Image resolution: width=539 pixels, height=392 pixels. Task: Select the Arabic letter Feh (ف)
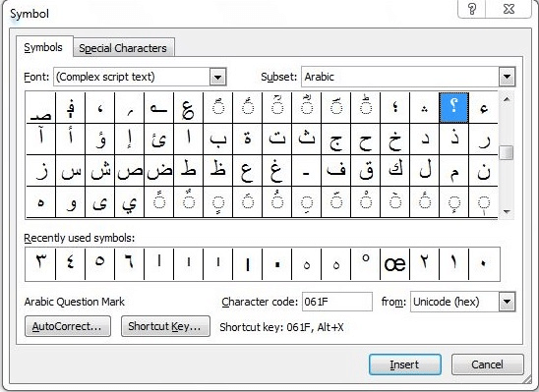[x=335, y=171]
